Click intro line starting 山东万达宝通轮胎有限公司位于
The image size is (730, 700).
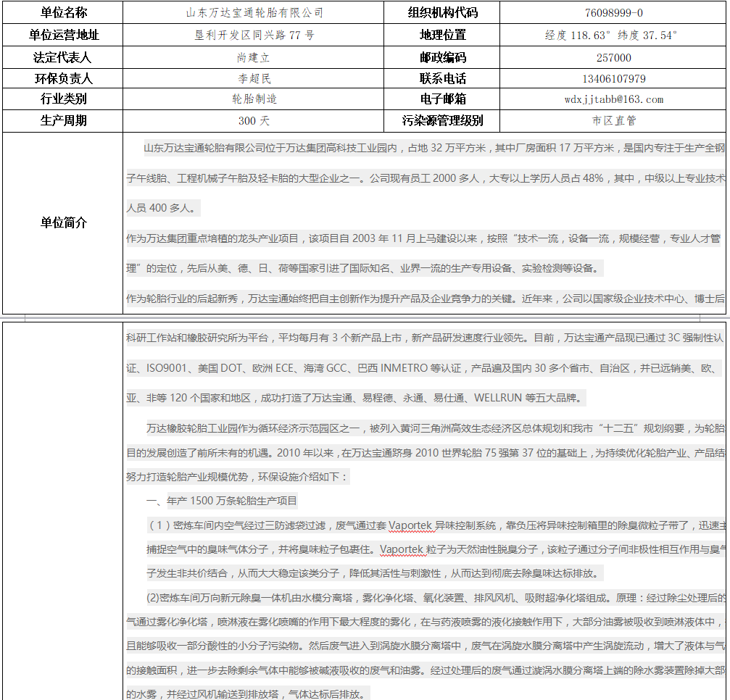(434, 148)
